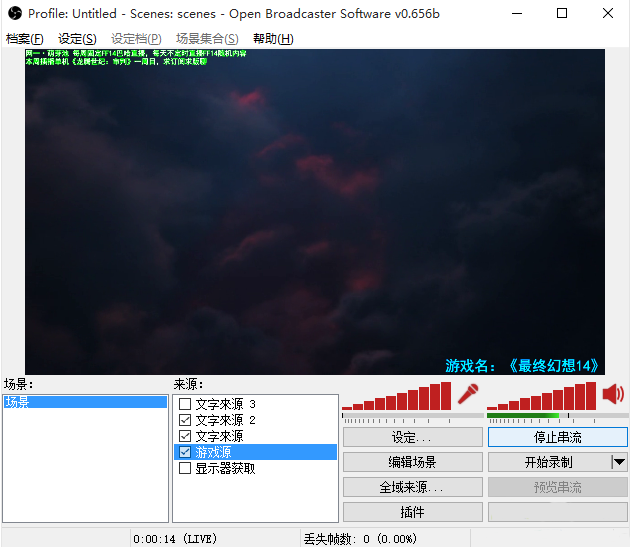The image size is (630, 547).
Task: Select the 文字來源 3 source row
Action: pyautogui.click(x=256, y=404)
